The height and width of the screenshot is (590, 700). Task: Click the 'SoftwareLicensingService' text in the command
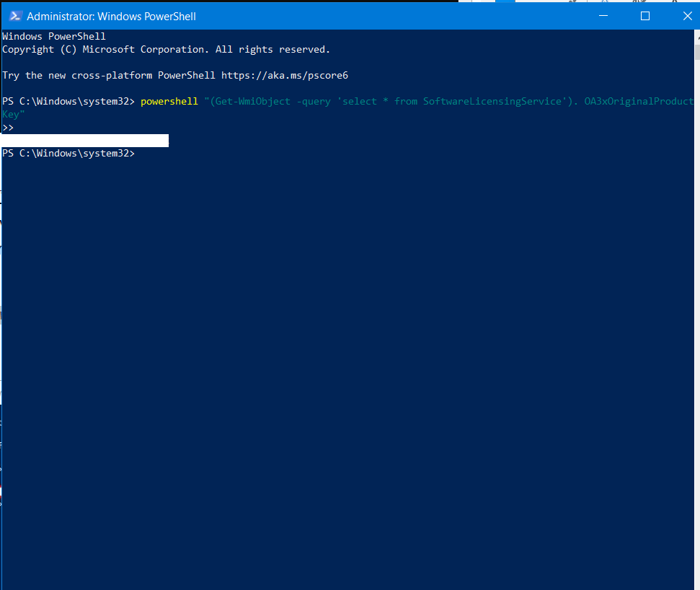tap(492, 102)
